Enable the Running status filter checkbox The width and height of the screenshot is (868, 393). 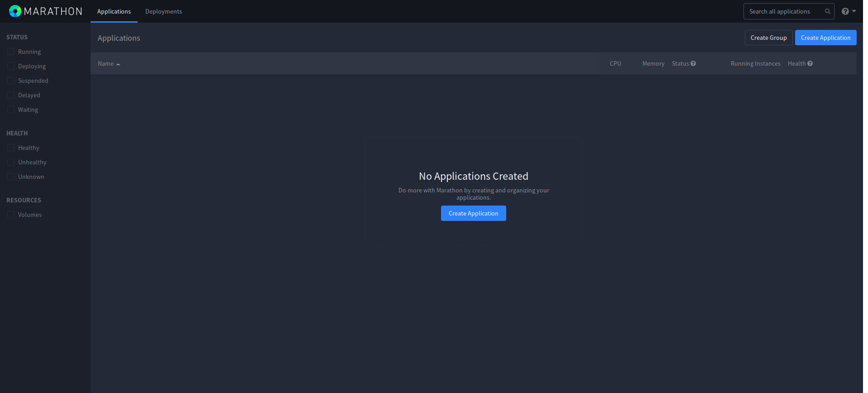pos(11,52)
